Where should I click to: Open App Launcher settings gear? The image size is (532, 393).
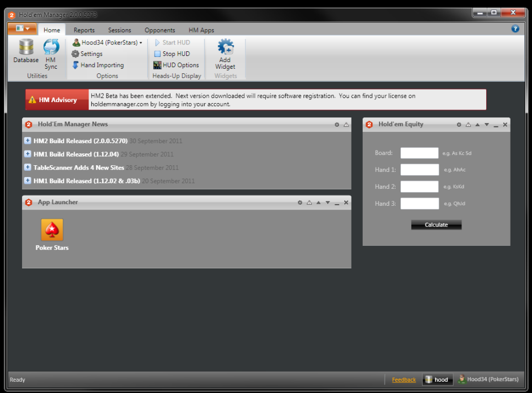[x=300, y=202]
